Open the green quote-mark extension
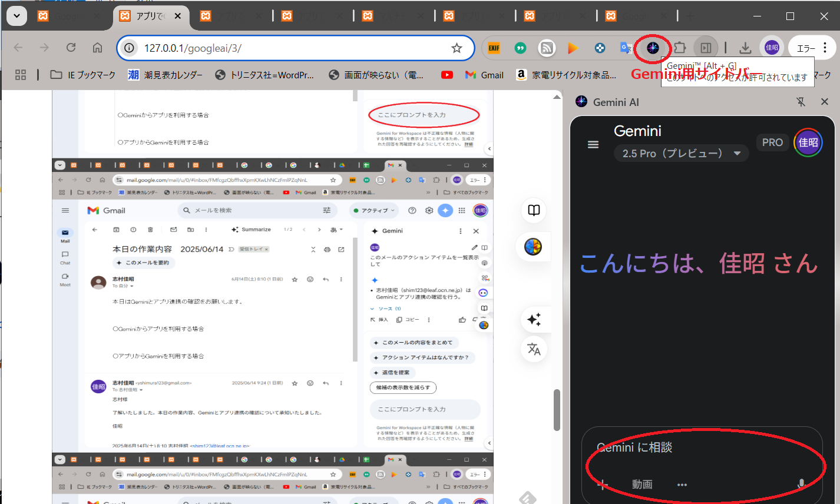The height and width of the screenshot is (504, 840). click(x=520, y=48)
